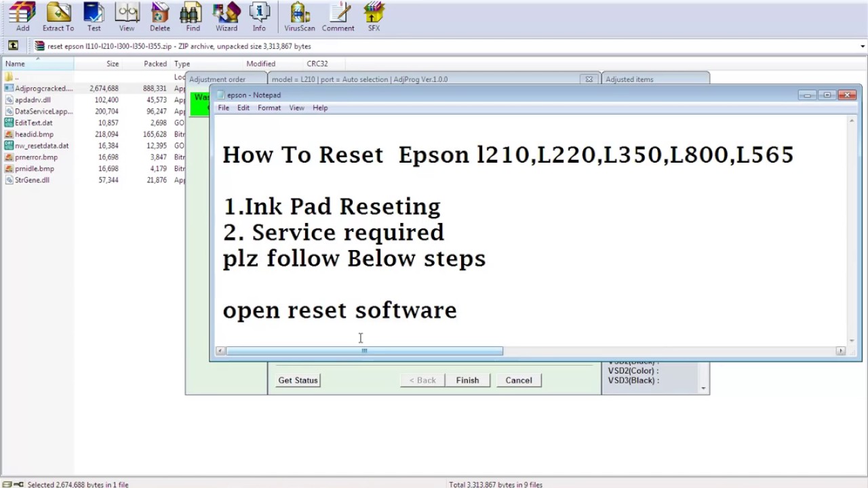Click Adjusted items scroll down arrow

pos(704,388)
